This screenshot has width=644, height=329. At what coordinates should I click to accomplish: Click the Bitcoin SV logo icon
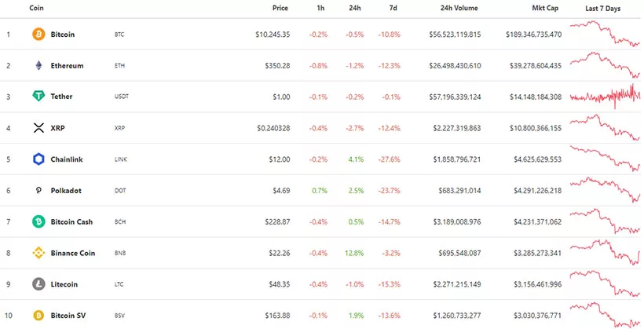point(38,316)
